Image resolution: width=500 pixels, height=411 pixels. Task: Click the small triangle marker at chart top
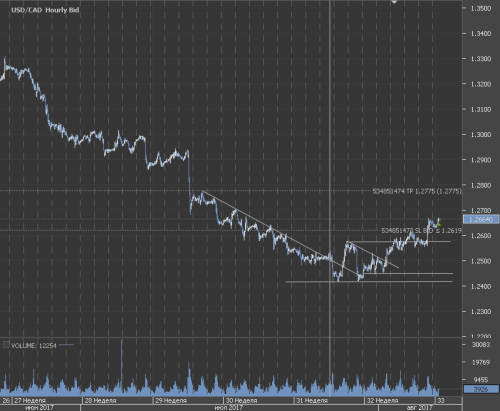pyautogui.click(x=394, y=2)
